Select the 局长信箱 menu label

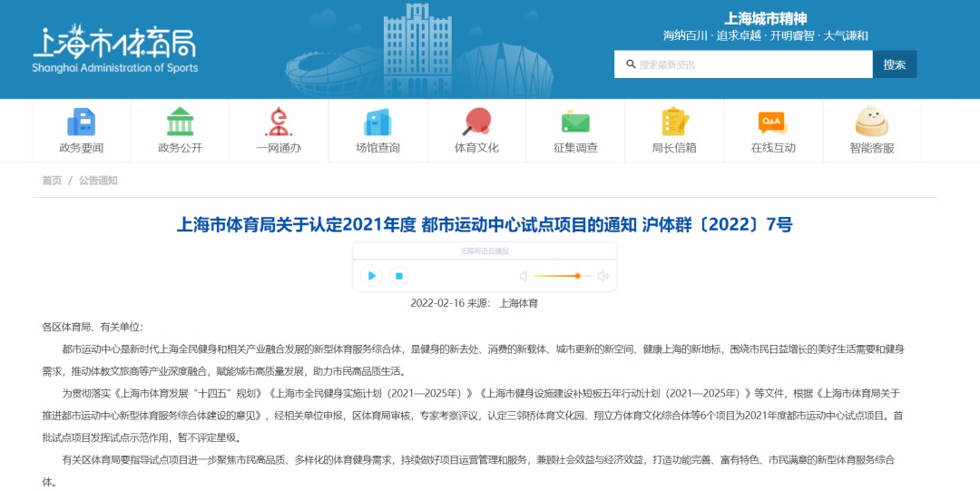click(673, 148)
